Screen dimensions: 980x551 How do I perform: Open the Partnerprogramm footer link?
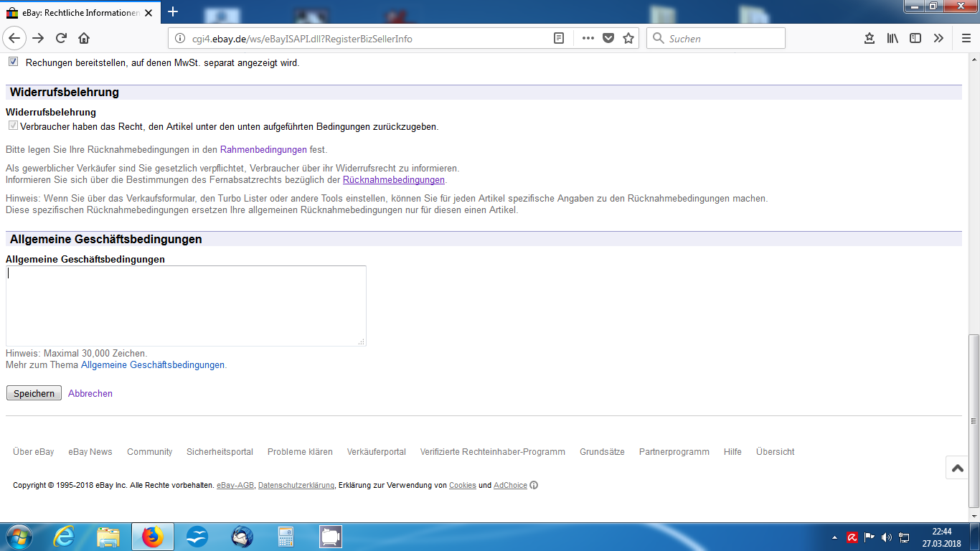674,452
